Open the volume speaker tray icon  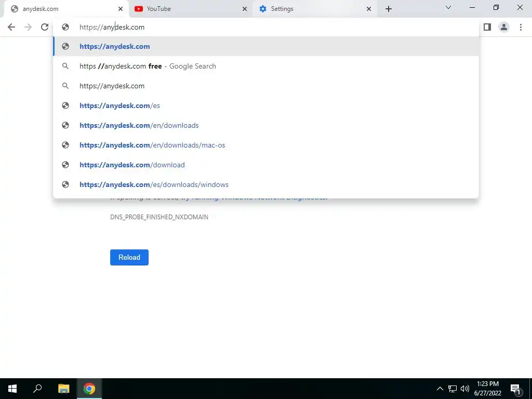tap(465, 389)
